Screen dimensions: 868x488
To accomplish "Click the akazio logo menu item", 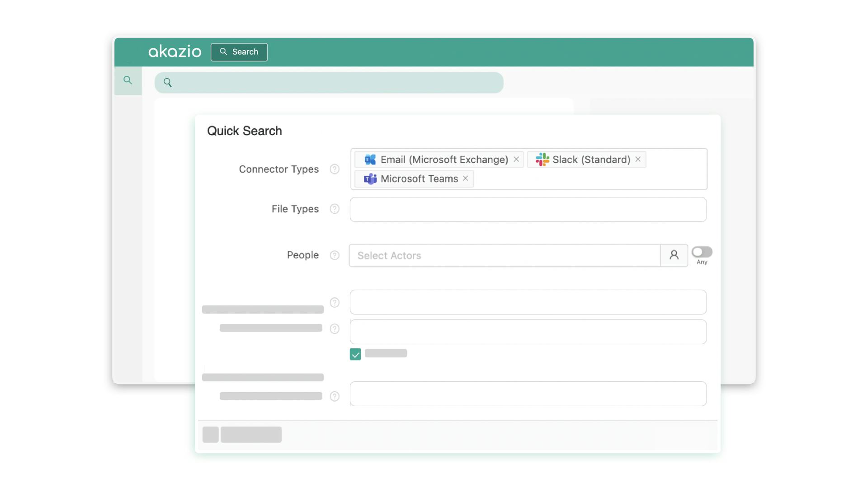I will [175, 52].
